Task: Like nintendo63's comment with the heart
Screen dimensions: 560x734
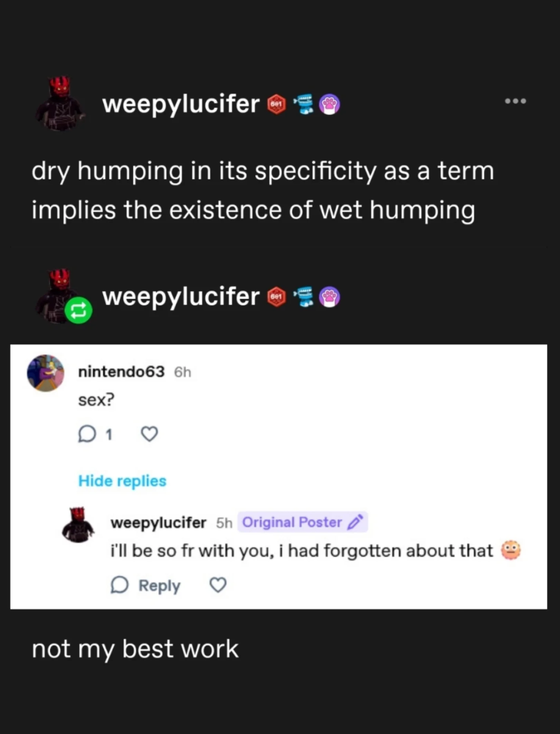Action: [149, 435]
